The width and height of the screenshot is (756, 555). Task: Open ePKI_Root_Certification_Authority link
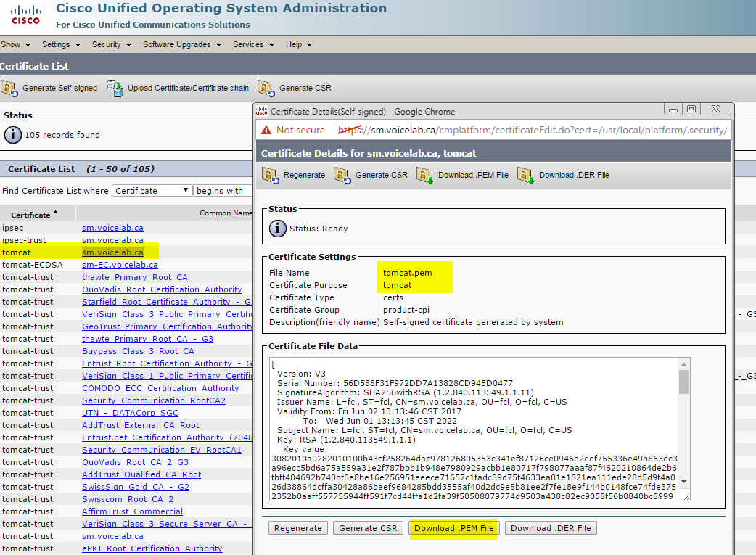(152, 548)
